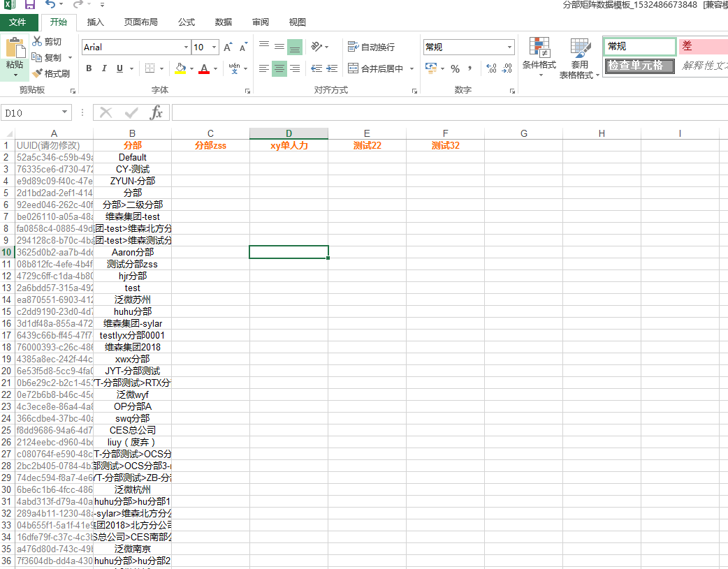Viewport: 728px width, 569px height.
Task: Expand the number format 常规 dropdown
Action: pyautogui.click(x=509, y=47)
